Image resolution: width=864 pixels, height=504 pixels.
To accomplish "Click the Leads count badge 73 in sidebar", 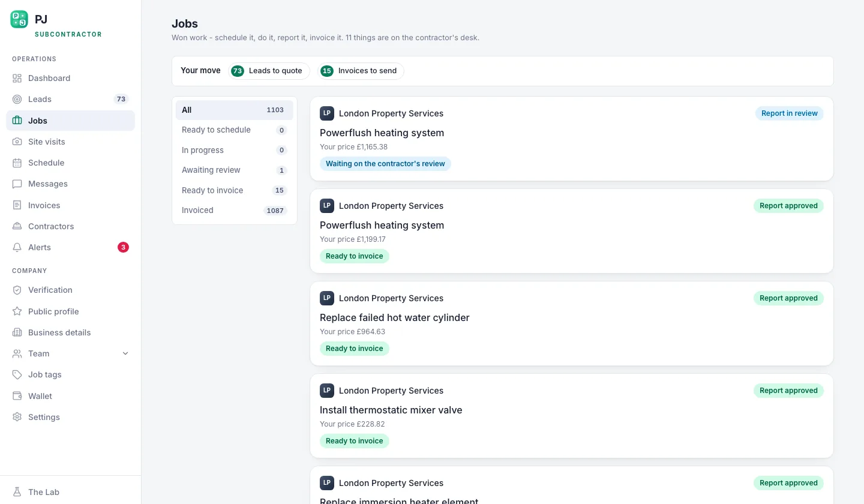I will point(121,99).
